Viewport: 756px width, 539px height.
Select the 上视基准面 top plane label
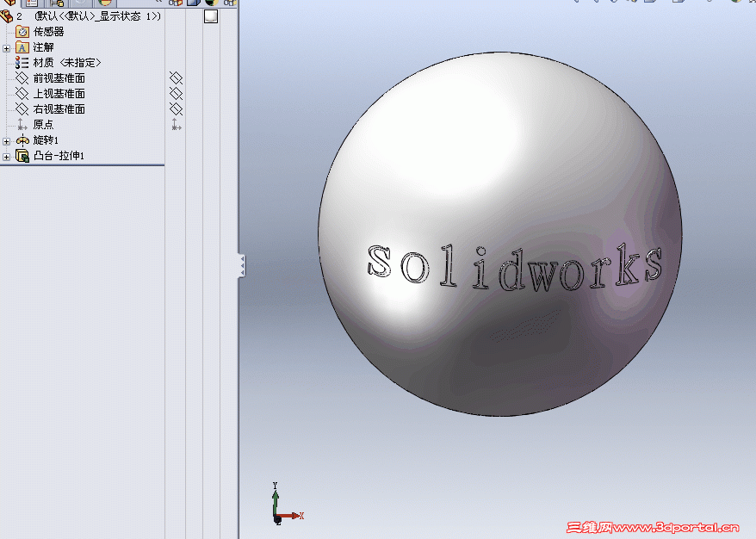coord(59,94)
